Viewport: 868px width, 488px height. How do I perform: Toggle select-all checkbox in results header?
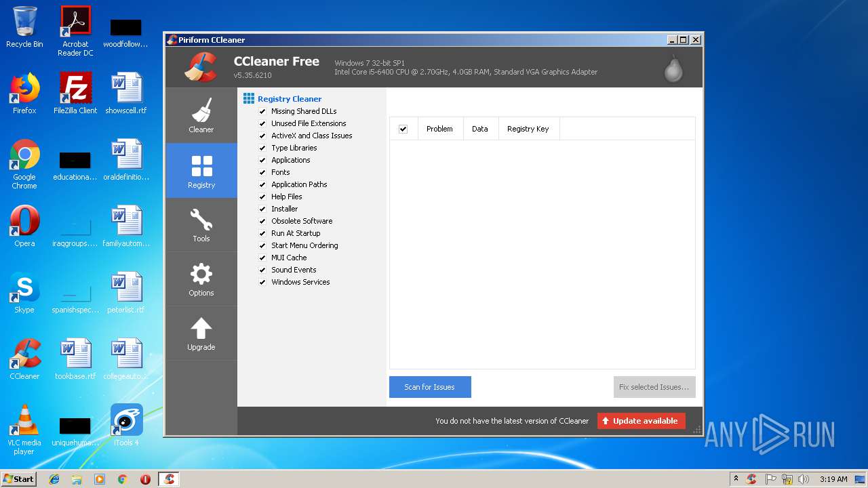pyautogui.click(x=403, y=129)
